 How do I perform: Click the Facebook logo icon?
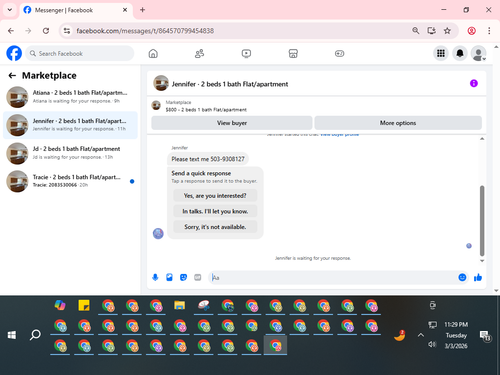(14, 53)
